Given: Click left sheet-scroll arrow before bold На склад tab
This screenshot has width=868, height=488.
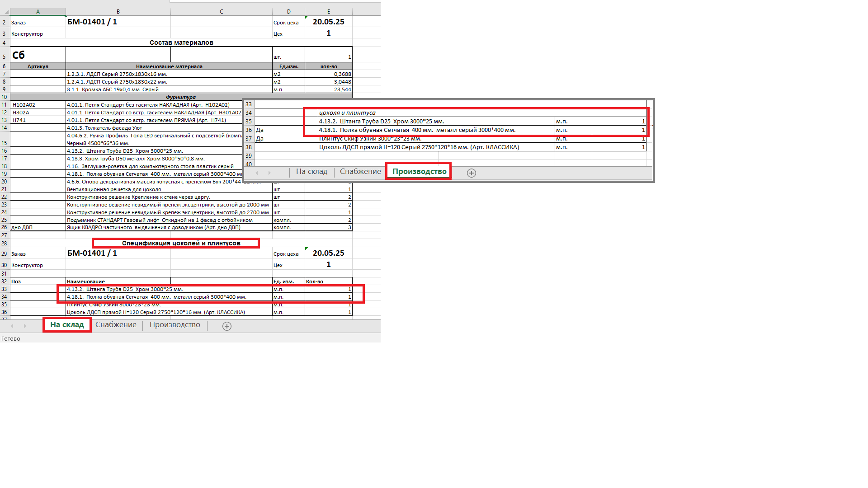Looking at the screenshot, I should [12, 326].
